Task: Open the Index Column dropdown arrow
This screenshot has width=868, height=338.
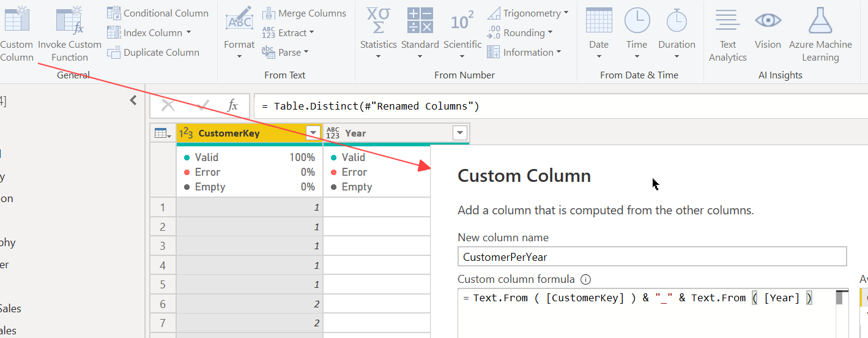Action: (x=188, y=32)
